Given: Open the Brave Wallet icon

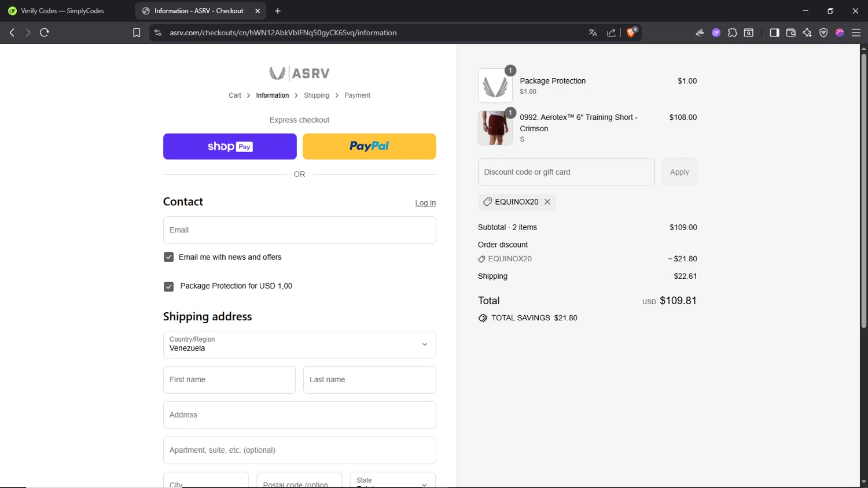Looking at the screenshot, I should pos(791,33).
